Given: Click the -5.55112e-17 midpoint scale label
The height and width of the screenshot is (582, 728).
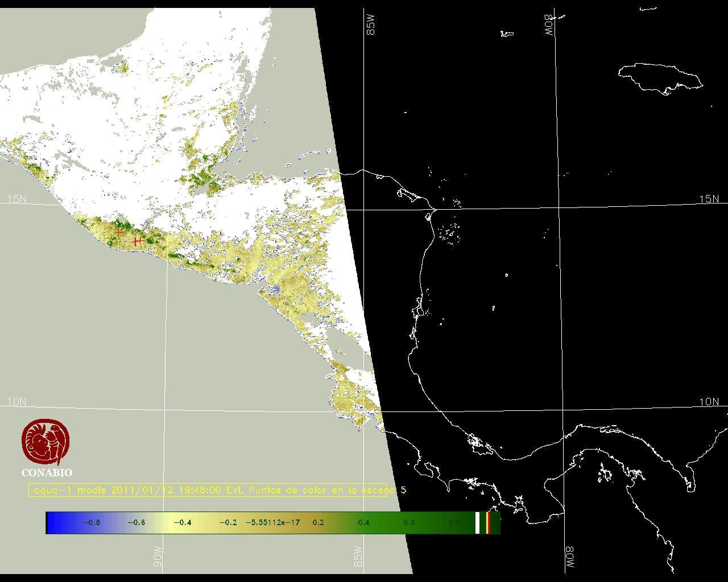Looking at the screenshot, I should pos(272,522).
